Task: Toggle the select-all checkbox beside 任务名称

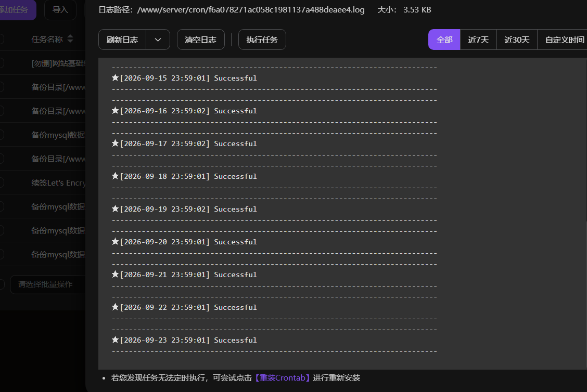Action: coord(1,39)
